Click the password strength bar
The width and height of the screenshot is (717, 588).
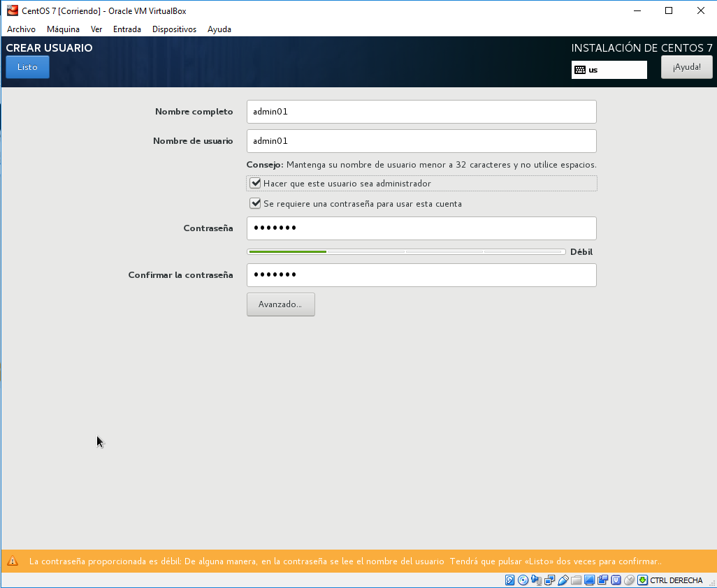click(x=406, y=251)
